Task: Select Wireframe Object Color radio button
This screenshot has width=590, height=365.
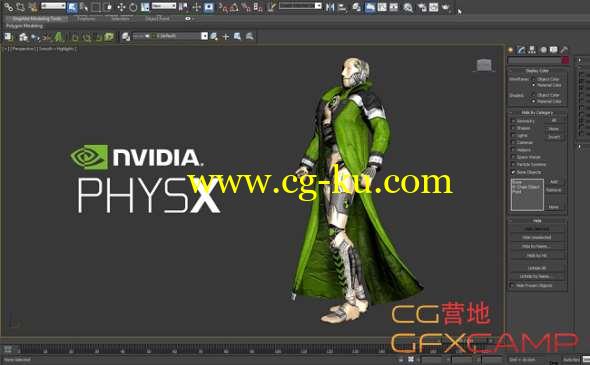Action: (534, 79)
